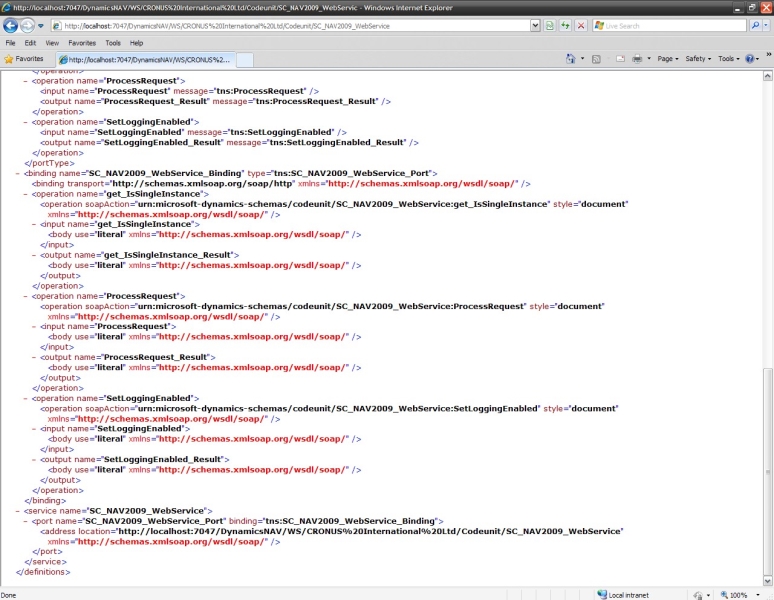Refresh the page with the refresh icon
Screen dimensions: 774x600
pos(565,26)
